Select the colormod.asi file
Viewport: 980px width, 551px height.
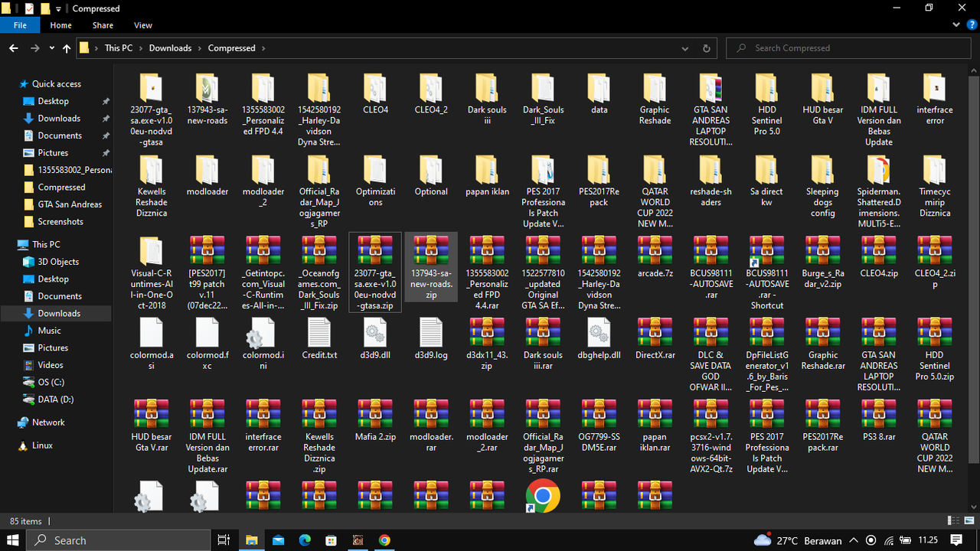[x=152, y=345]
